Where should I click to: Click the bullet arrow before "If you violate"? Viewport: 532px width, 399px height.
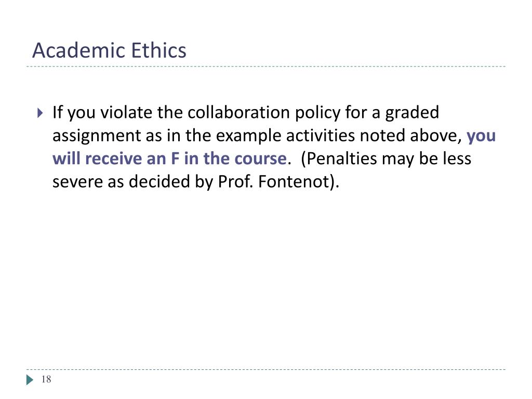coord(40,113)
